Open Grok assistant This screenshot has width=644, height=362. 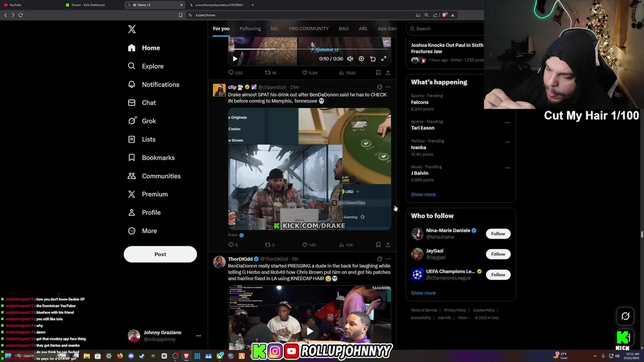point(142,121)
